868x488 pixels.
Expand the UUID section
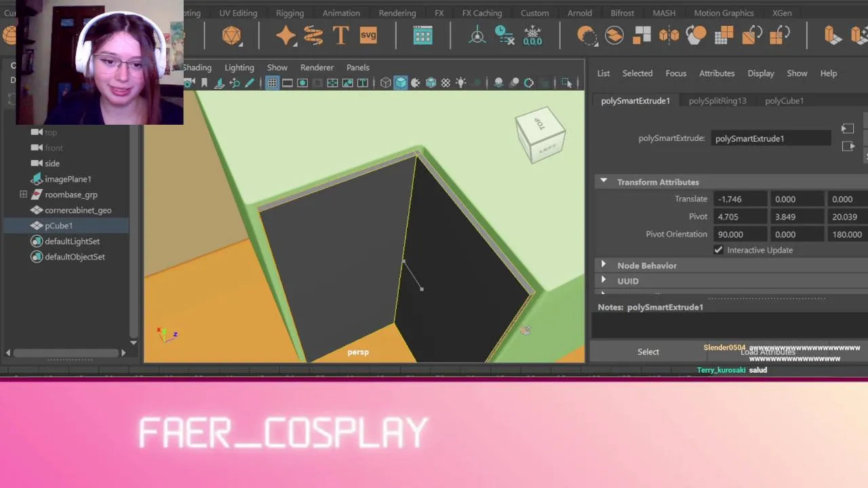604,281
